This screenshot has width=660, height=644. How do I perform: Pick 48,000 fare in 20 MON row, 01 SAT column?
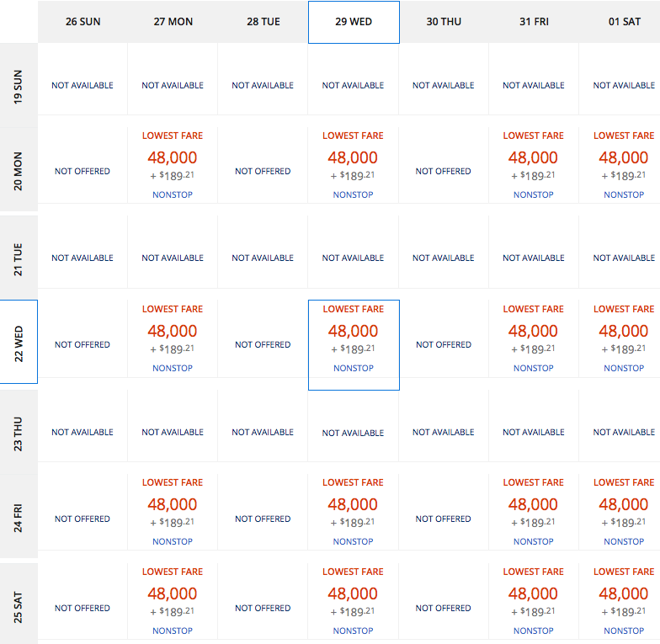click(624, 157)
